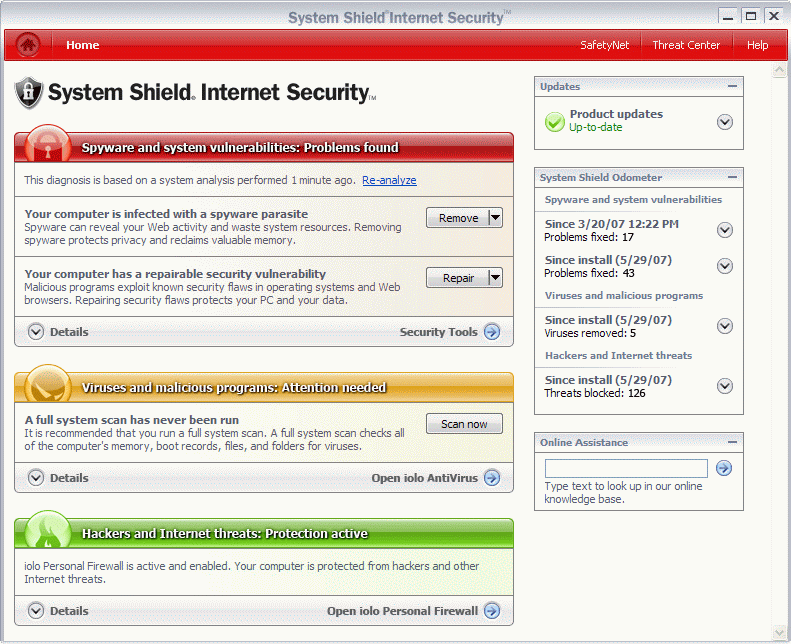Viewport: 791px width, 644px height.
Task: Click the online knowledge base search field
Action: coord(626,468)
